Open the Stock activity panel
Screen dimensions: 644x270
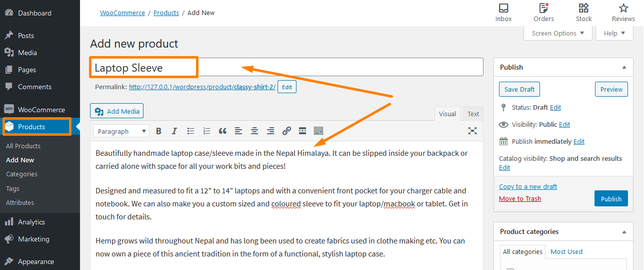pyautogui.click(x=583, y=13)
